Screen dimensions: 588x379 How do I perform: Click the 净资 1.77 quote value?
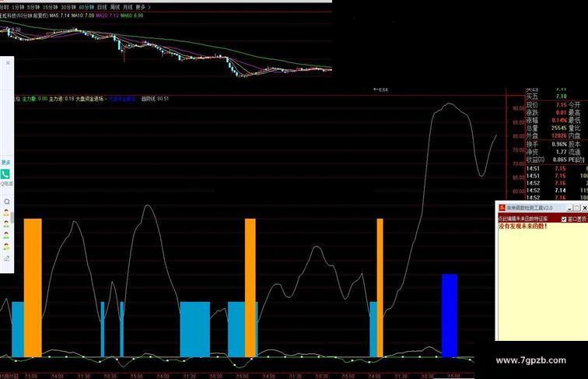561,152
